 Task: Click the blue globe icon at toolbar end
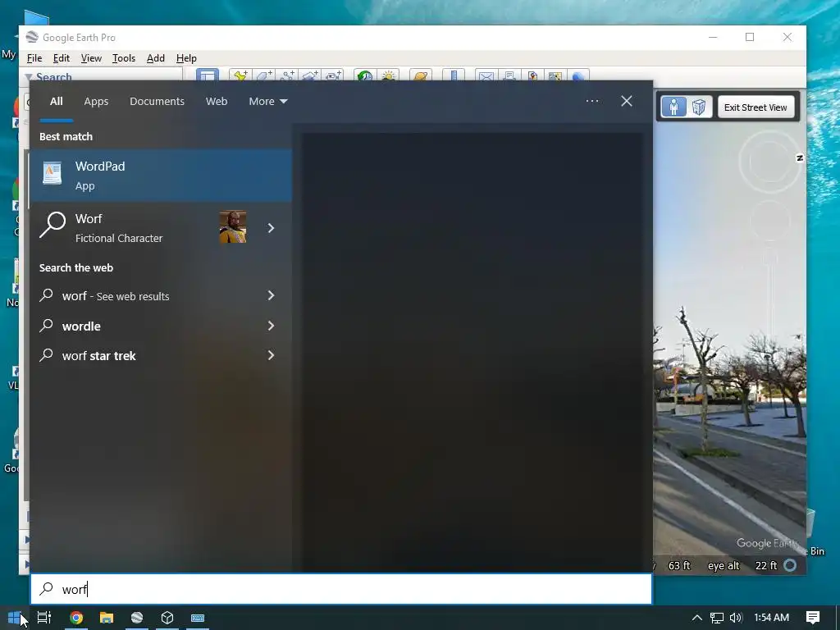[x=578, y=75]
